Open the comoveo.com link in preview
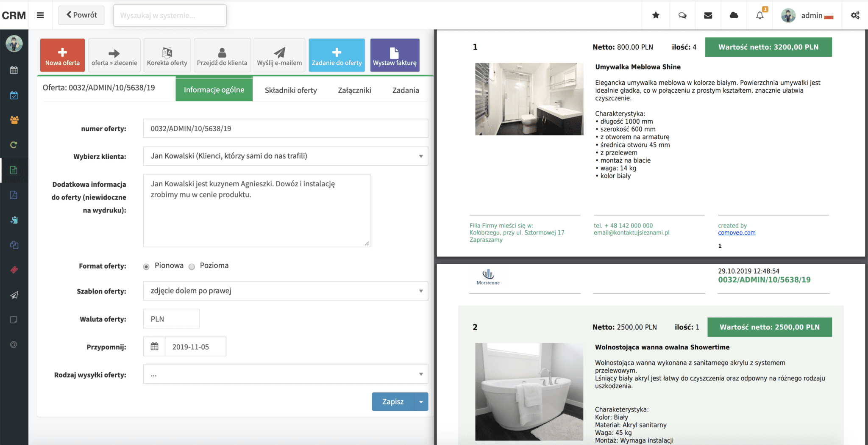Viewport: 868px width, 445px height. [737, 232]
